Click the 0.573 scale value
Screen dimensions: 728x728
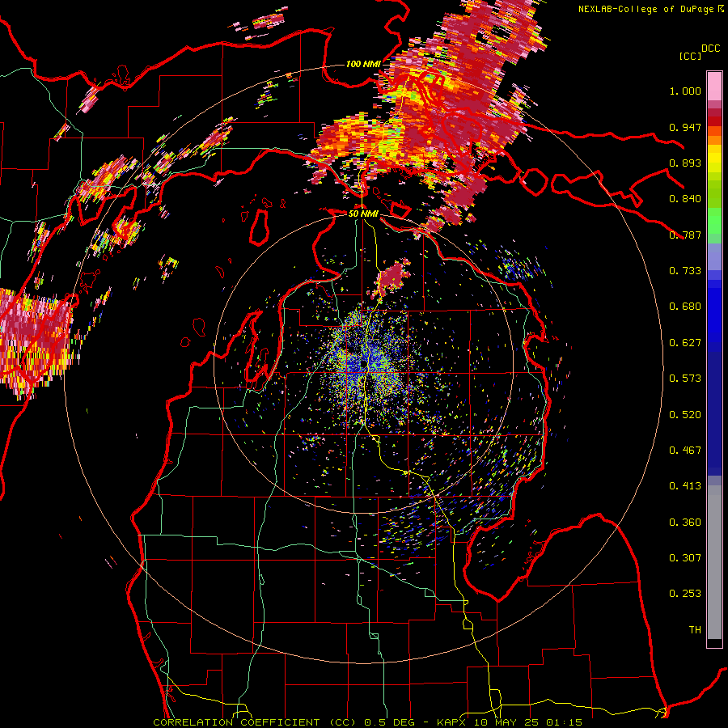click(x=685, y=379)
